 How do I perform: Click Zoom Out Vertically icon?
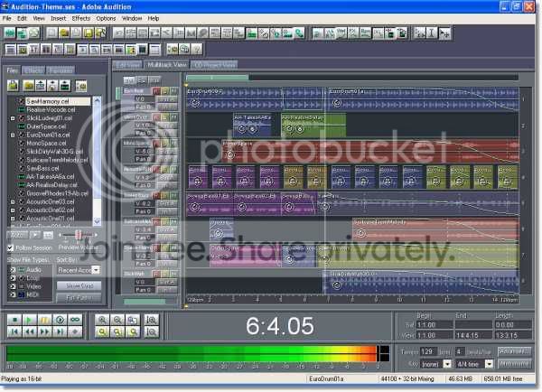pyautogui.click(x=152, y=332)
